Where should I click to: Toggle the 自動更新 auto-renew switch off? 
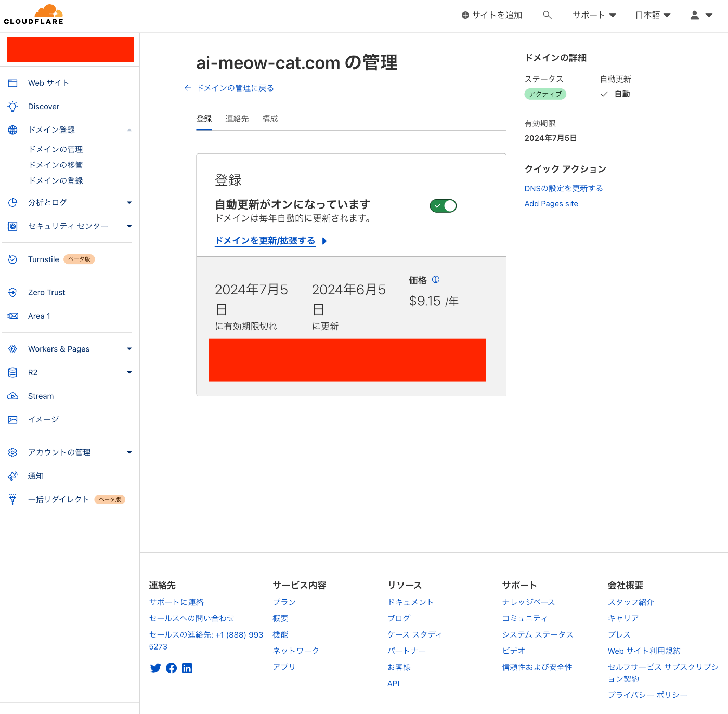(443, 205)
